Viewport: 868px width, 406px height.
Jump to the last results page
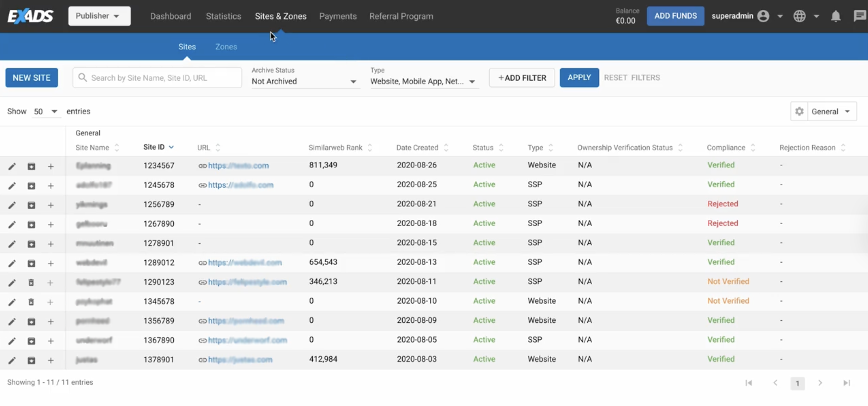847,383
